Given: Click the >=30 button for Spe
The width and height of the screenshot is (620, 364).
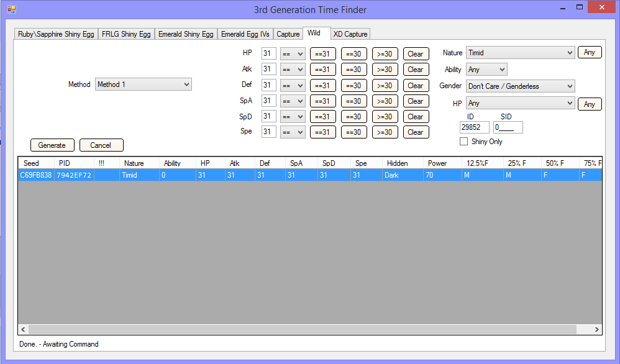Looking at the screenshot, I should (385, 132).
